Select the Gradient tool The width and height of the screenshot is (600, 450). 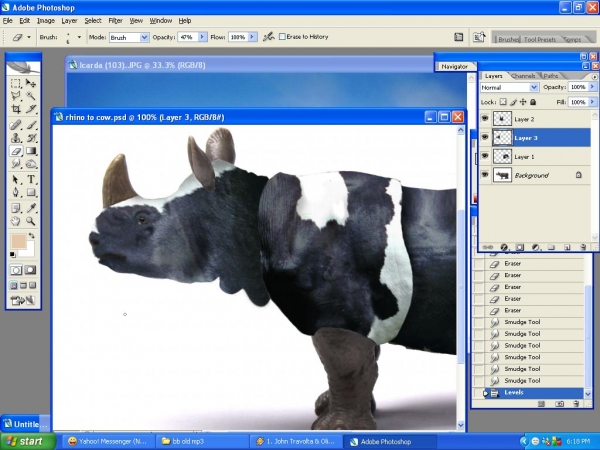(31, 151)
